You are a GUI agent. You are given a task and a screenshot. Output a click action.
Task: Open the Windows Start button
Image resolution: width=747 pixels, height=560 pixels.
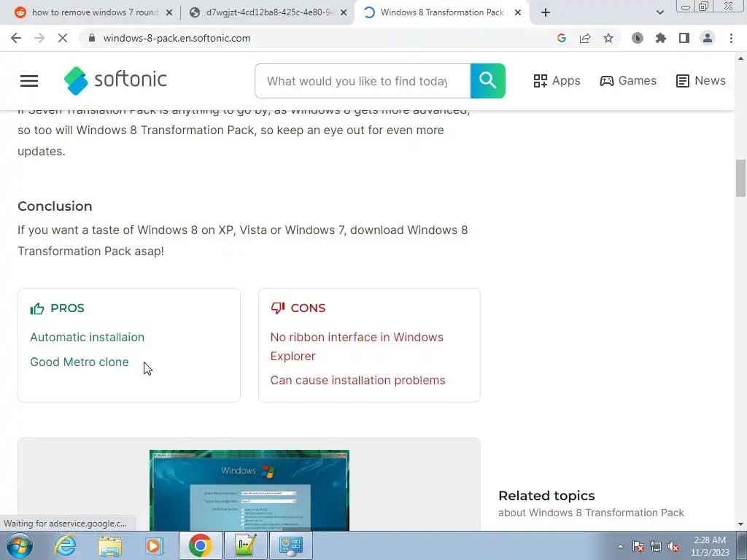pos(19,545)
